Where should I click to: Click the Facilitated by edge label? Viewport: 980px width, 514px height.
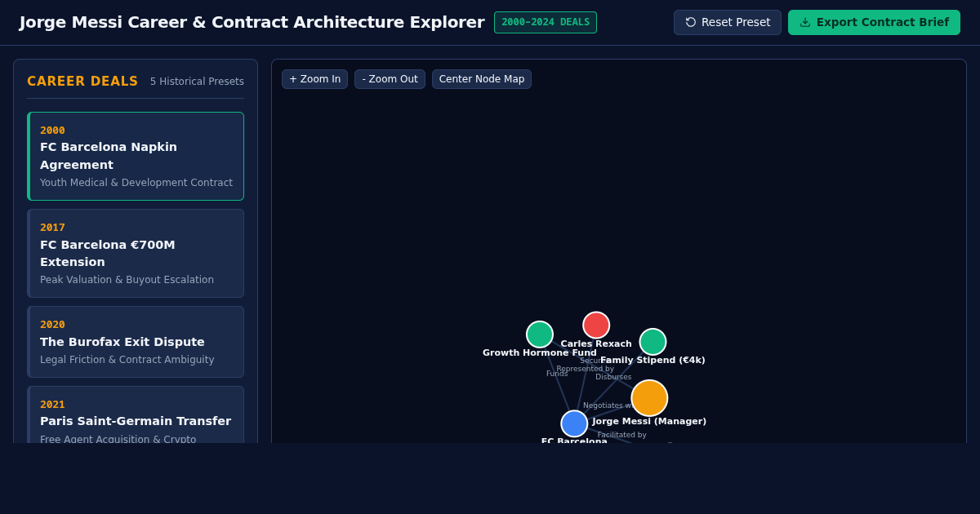621,435
